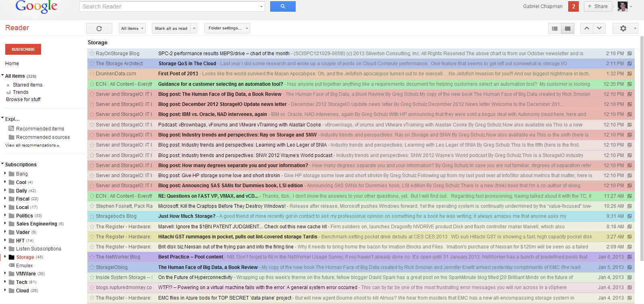Open Starred items
644x304 pixels.
point(27,85)
